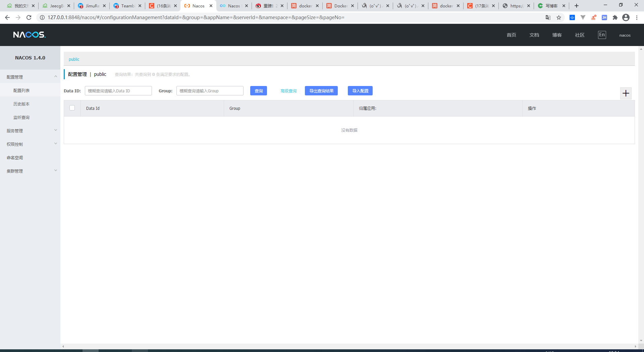Open the Chrome profile avatar icon
Image resolution: width=644 pixels, height=352 pixels.
626,17
